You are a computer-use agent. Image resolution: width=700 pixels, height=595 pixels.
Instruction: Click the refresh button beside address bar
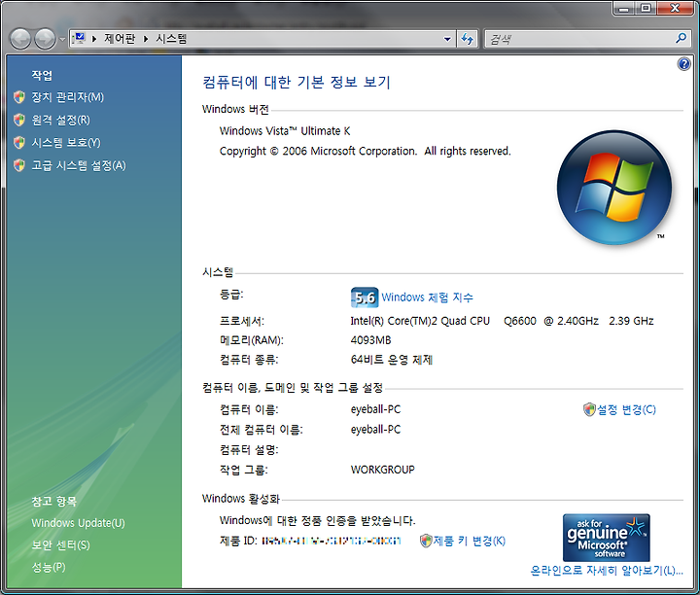click(468, 39)
